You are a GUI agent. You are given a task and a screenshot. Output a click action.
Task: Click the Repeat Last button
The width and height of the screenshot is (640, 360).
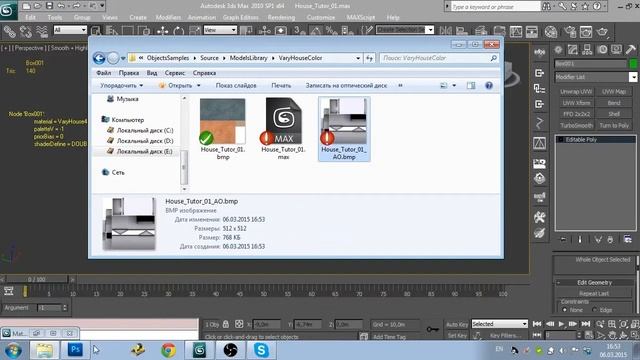point(594,293)
